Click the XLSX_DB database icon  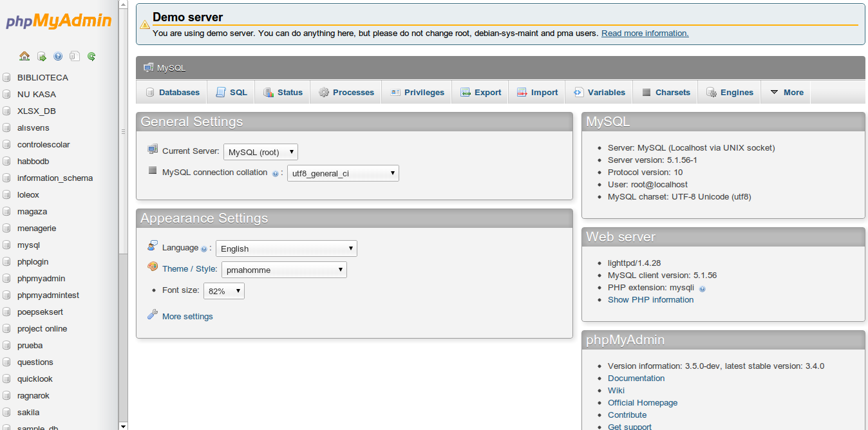point(6,111)
